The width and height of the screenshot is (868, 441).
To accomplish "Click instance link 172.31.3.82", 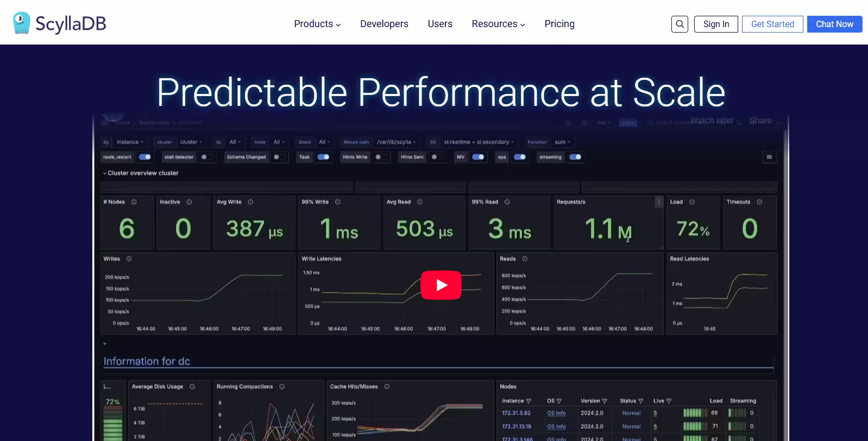I will pyautogui.click(x=516, y=413).
